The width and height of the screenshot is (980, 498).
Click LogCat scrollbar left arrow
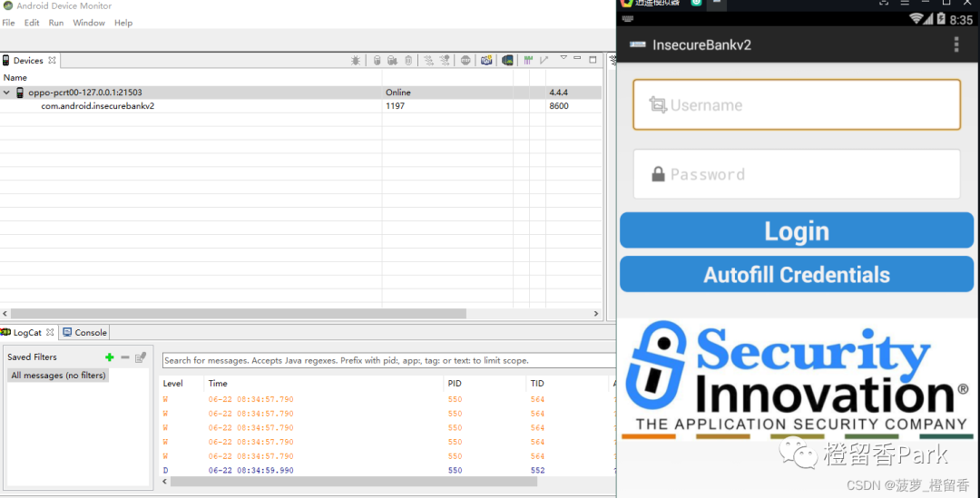coord(165,482)
